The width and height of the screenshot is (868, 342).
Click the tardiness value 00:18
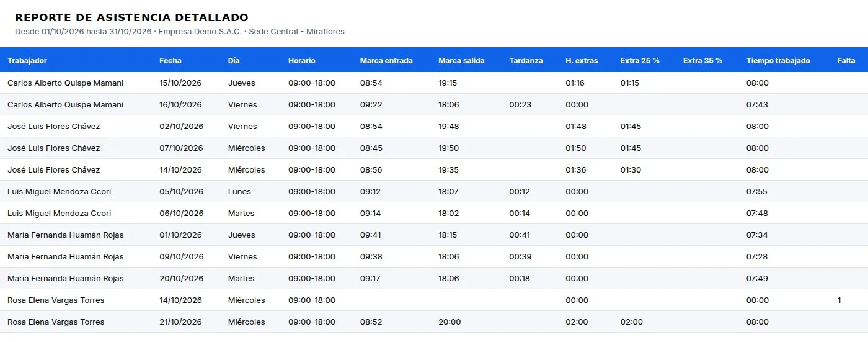pyautogui.click(x=520, y=279)
